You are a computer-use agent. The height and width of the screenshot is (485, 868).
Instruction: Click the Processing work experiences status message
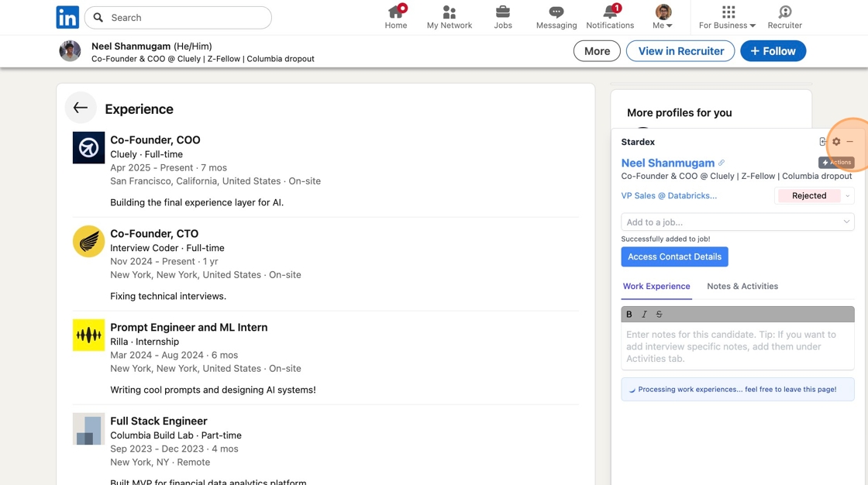point(737,389)
